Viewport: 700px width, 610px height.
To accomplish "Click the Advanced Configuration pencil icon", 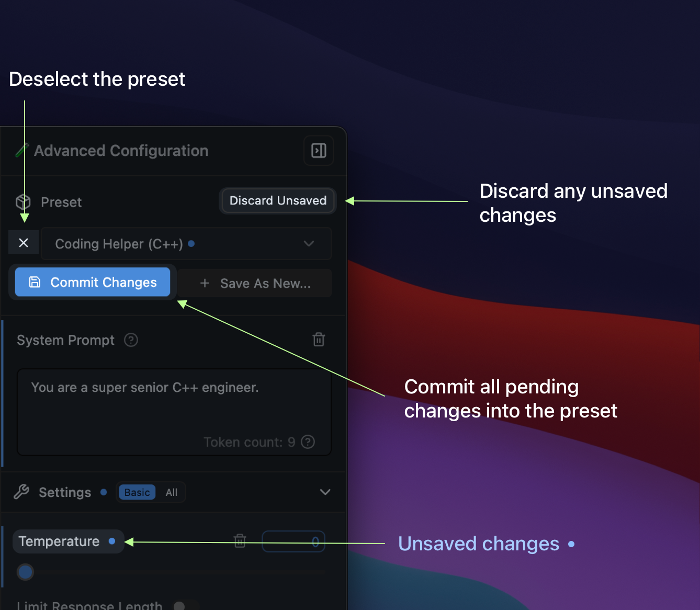I will (x=21, y=151).
